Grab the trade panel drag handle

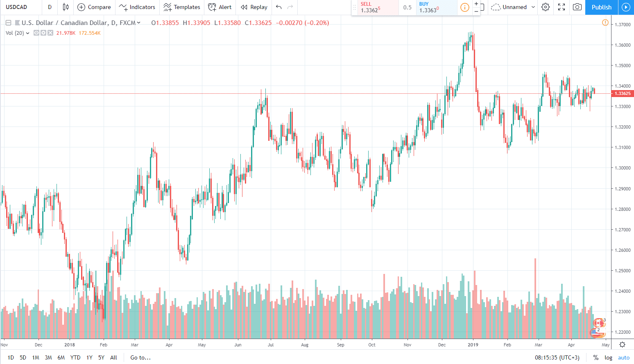point(355,7)
